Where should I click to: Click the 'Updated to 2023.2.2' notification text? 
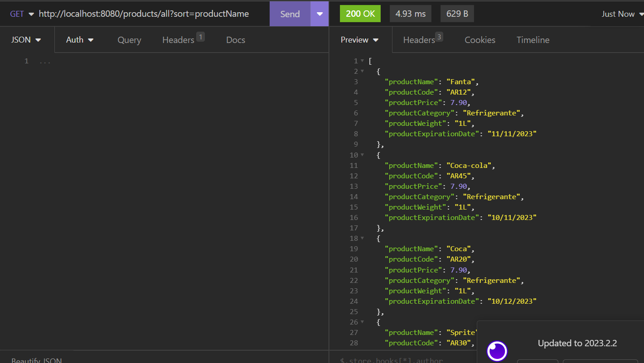(x=577, y=343)
